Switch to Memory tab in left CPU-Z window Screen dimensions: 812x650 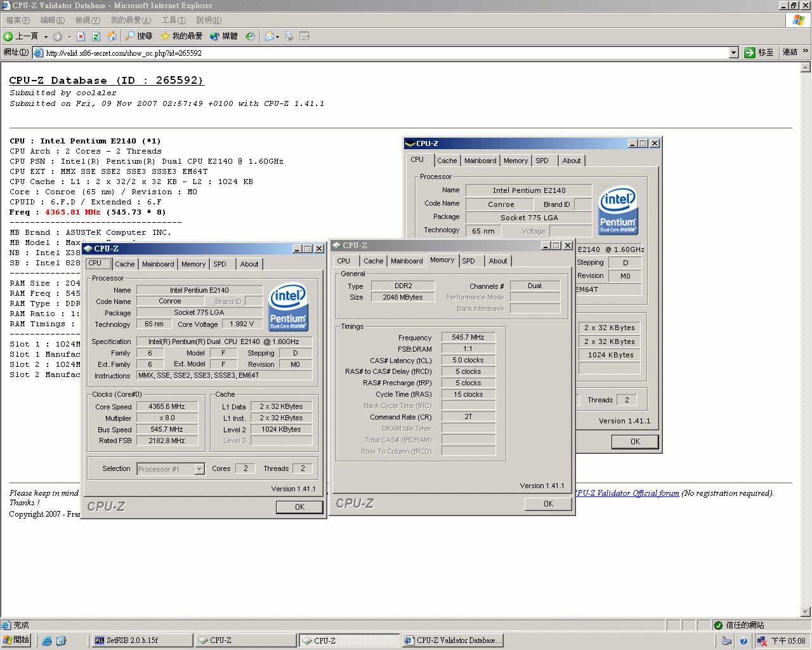pyautogui.click(x=193, y=264)
